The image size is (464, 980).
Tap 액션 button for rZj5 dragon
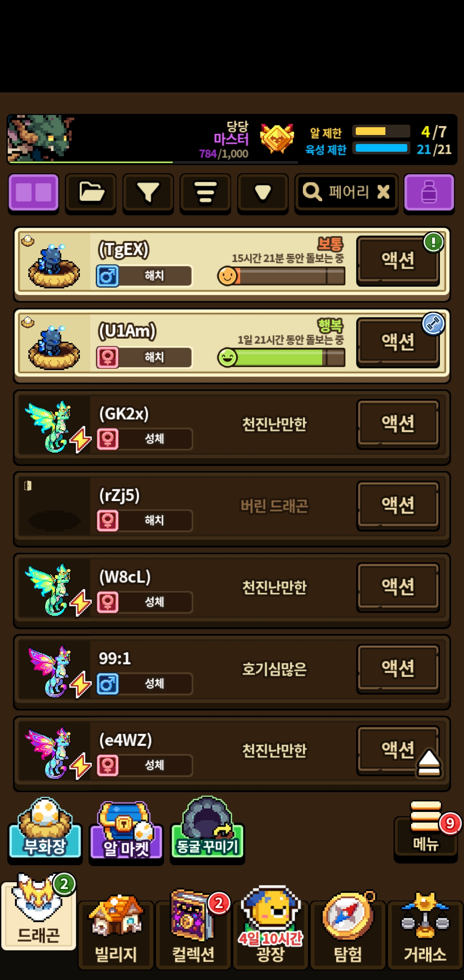coord(398,505)
